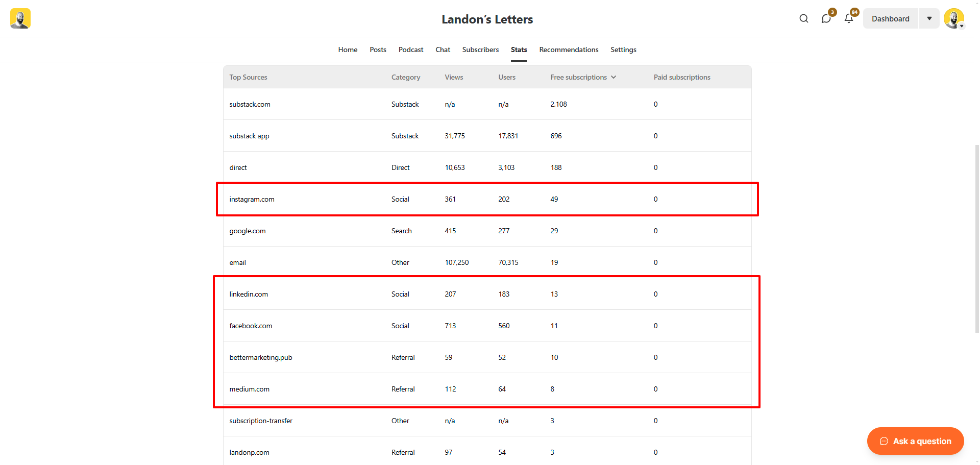Click the 31,775 views value
980x465 pixels.
[455, 136]
